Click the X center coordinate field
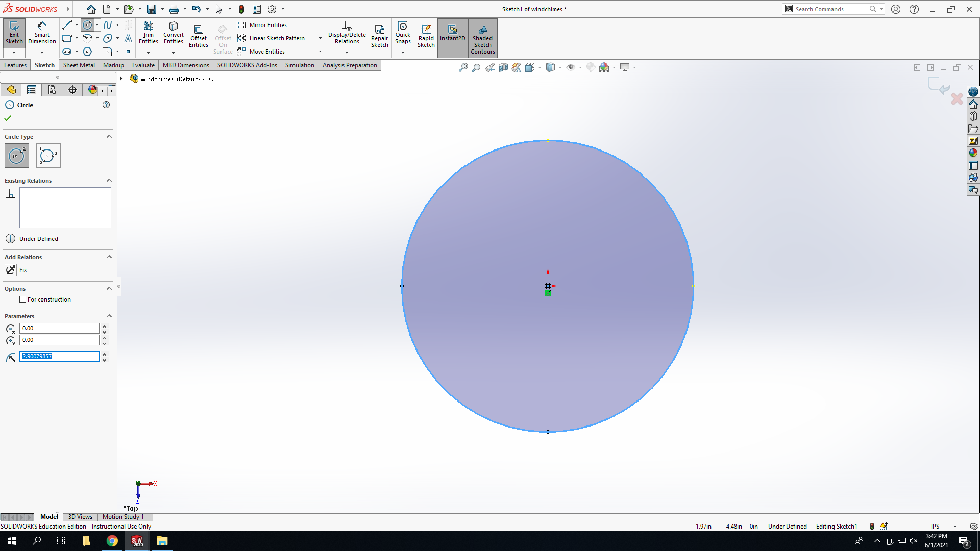Image resolution: width=980 pixels, height=551 pixels. pos(59,328)
